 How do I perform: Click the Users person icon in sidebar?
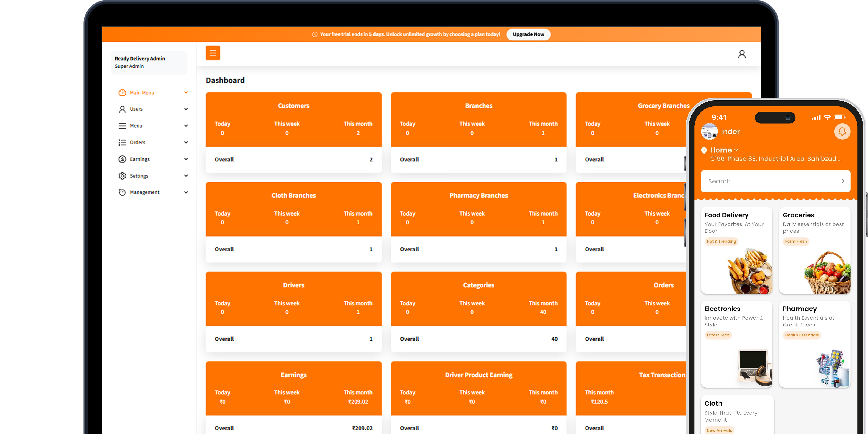(x=122, y=109)
